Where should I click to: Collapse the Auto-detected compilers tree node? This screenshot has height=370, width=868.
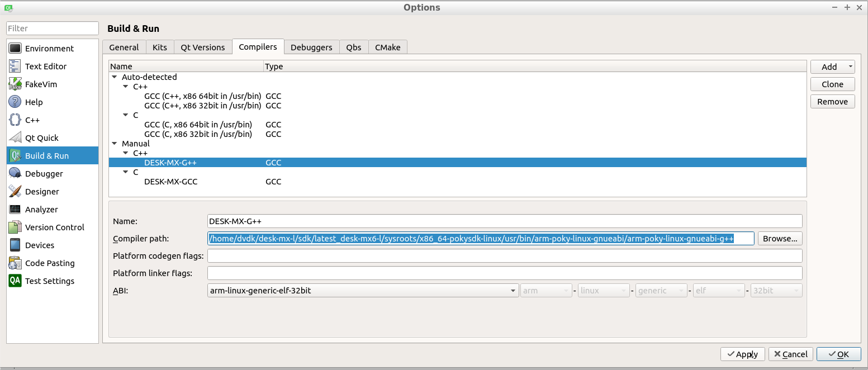115,77
